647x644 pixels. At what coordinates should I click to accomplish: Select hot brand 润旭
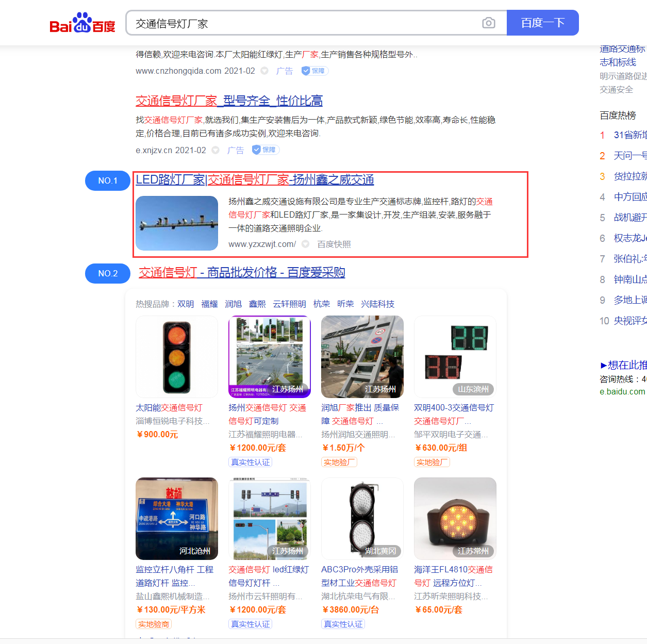coord(233,304)
